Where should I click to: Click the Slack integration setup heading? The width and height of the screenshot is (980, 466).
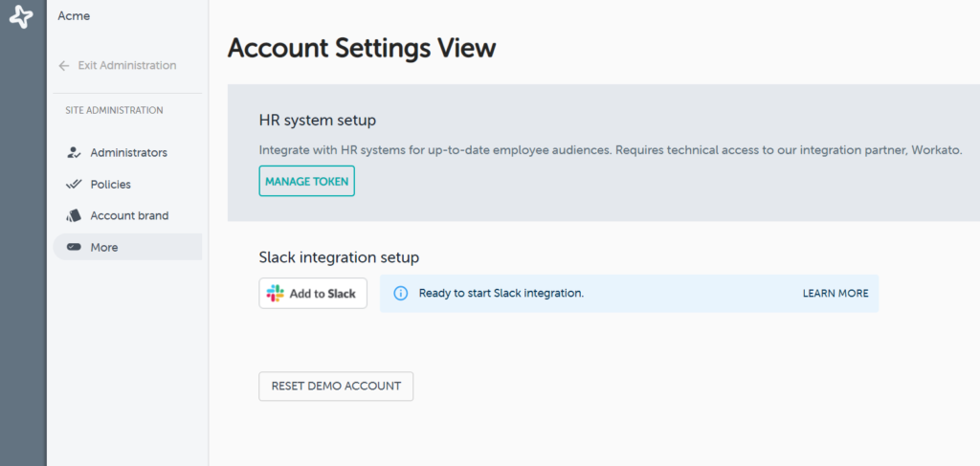tap(339, 257)
